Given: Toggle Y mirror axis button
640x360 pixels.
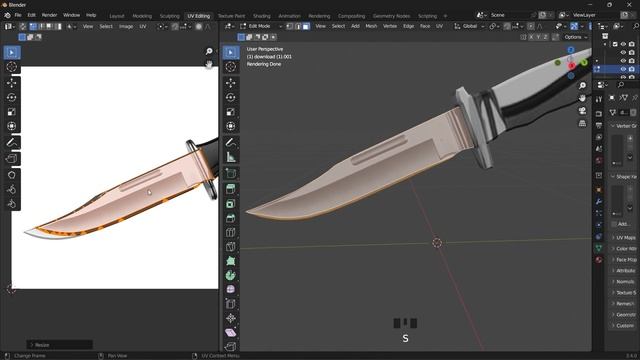Looking at the screenshot, I should point(538,37).
